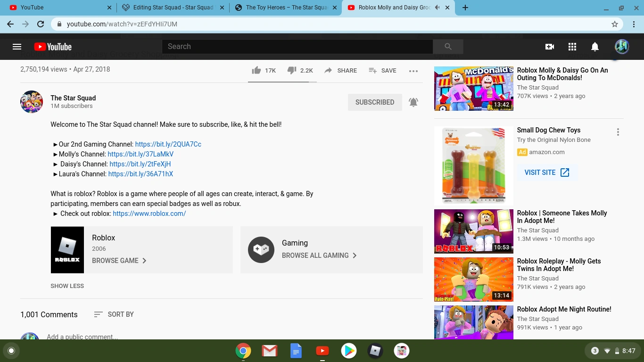Open the notifications bell in header
The width and height of the screenshot is (644, 362).
(595, 47)
